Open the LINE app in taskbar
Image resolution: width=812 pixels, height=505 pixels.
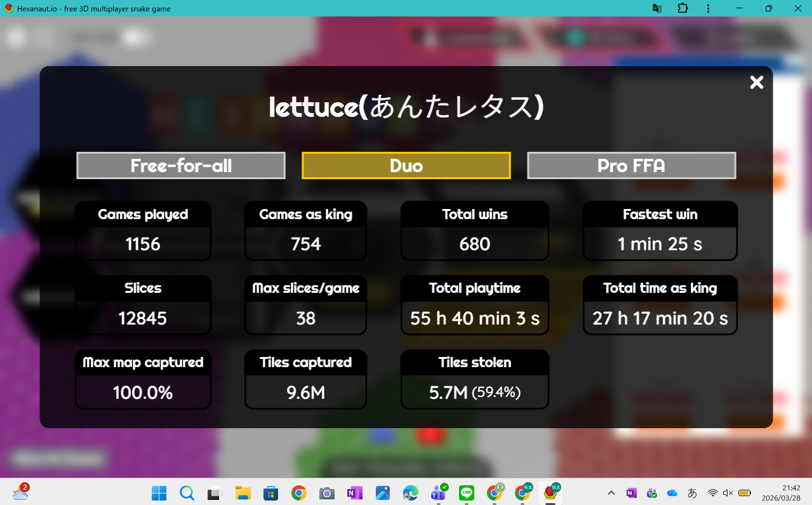[467, 493]
